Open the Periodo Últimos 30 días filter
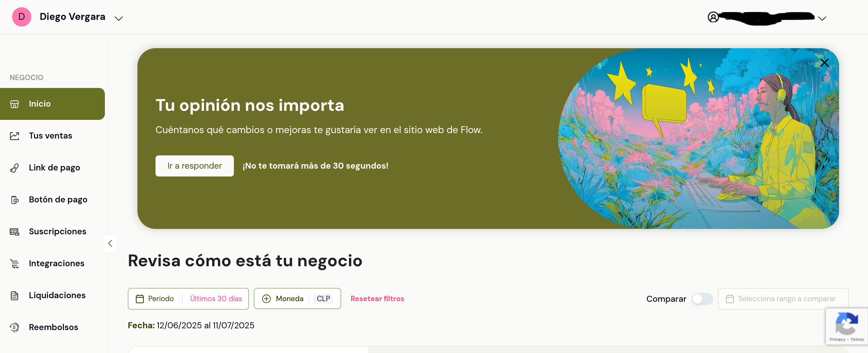 point(188,299)
